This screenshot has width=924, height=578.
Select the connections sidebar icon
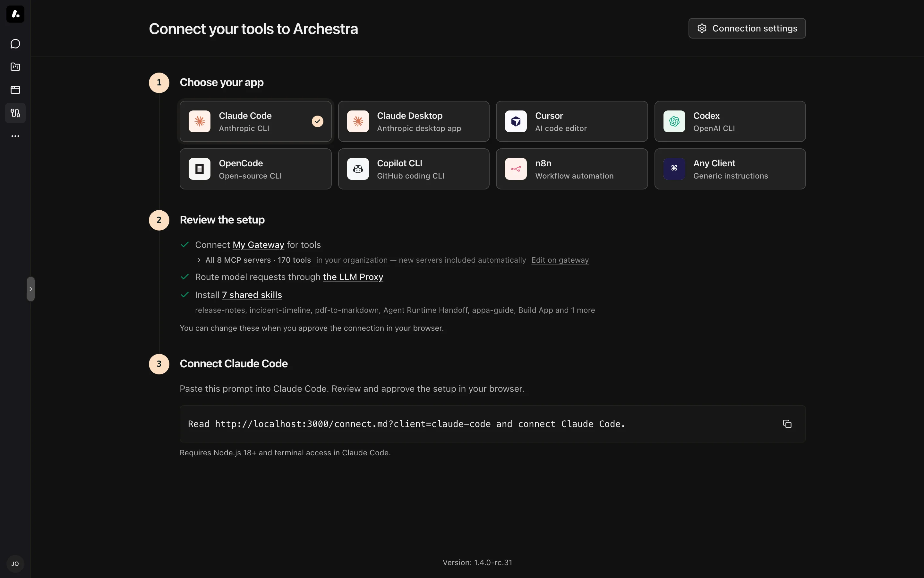tap(15, 113)
